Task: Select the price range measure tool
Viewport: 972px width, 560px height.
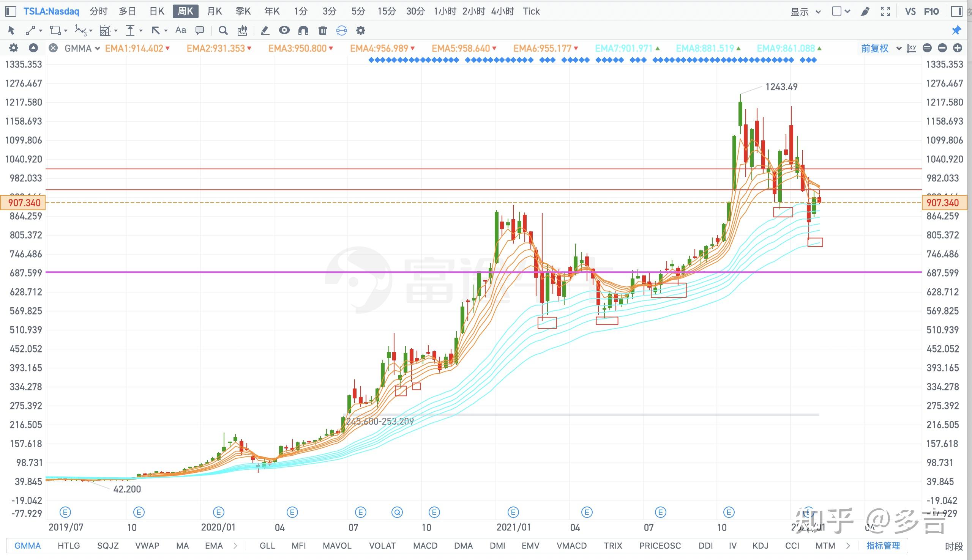Action: [x=131, y=30]
